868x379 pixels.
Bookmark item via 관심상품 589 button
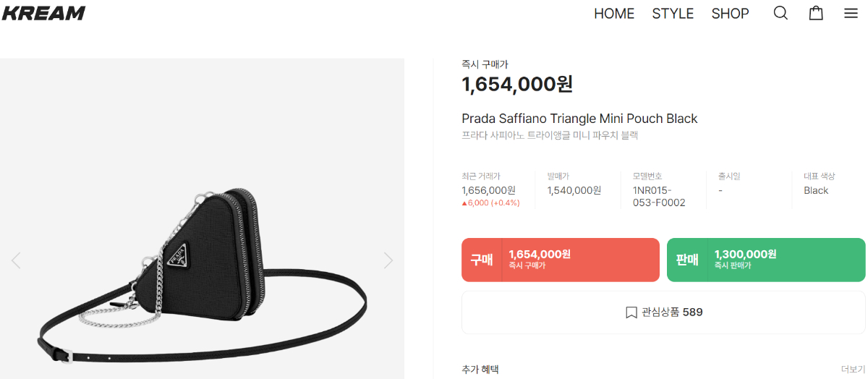tap(663, 312)
